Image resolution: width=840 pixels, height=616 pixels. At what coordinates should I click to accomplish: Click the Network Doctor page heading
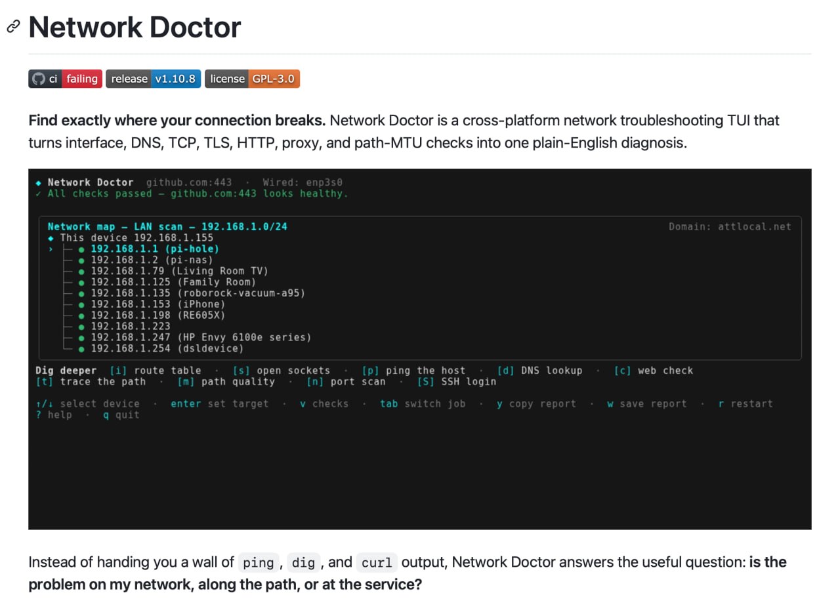(135, 27)
